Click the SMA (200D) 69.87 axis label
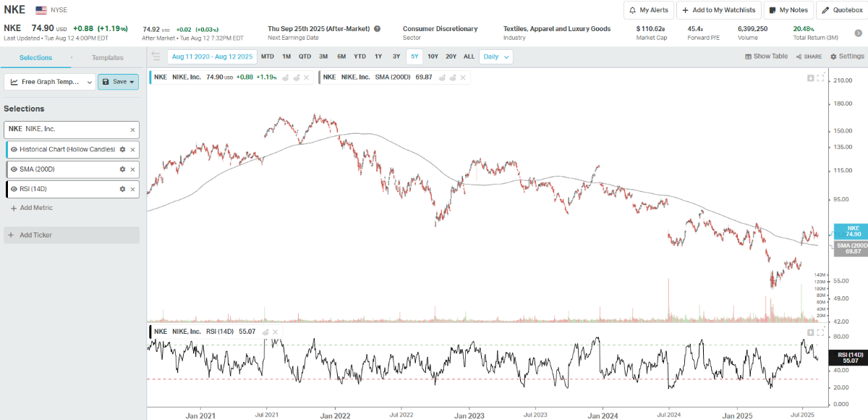The width and height of the screenshot is (868, 420). click(851, 248)
